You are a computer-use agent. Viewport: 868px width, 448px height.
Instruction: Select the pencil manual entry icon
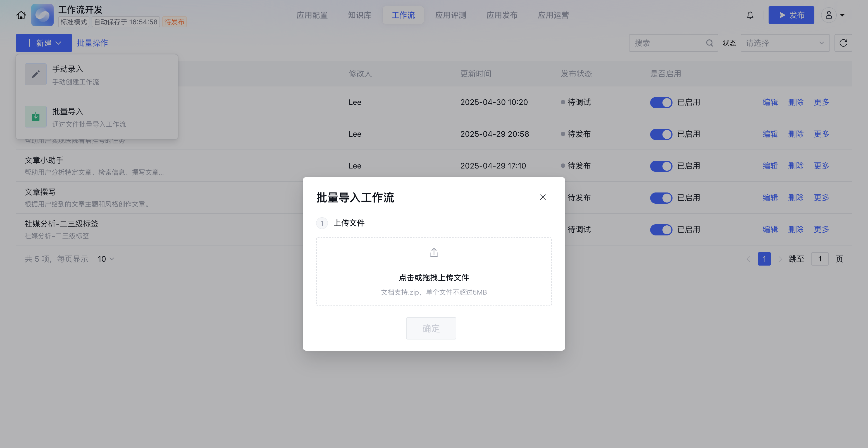(x=36, y=74)
